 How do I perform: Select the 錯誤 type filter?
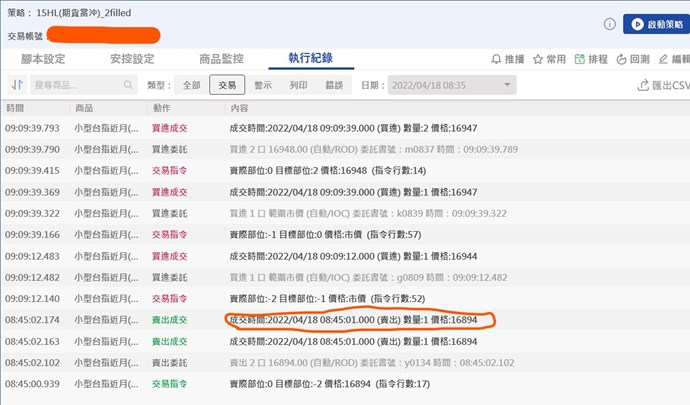click(x=335, y=86)
